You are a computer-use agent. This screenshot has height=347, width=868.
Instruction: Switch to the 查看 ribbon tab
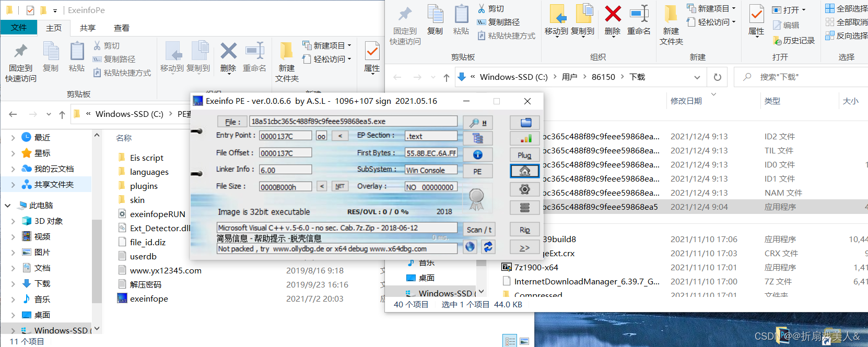pyautogui.click(x=122, y=28)
